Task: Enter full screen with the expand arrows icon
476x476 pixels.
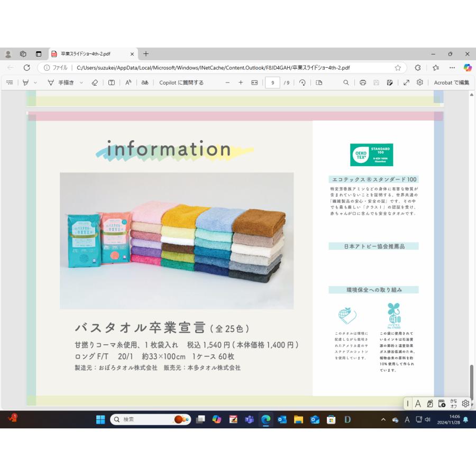Action: (x=406, y=83)
